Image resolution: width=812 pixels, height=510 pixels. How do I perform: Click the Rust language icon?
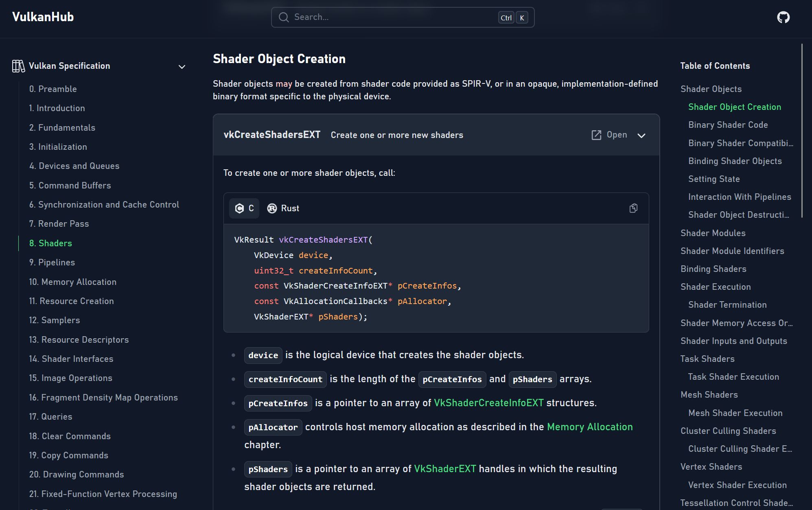pos(272,208)
